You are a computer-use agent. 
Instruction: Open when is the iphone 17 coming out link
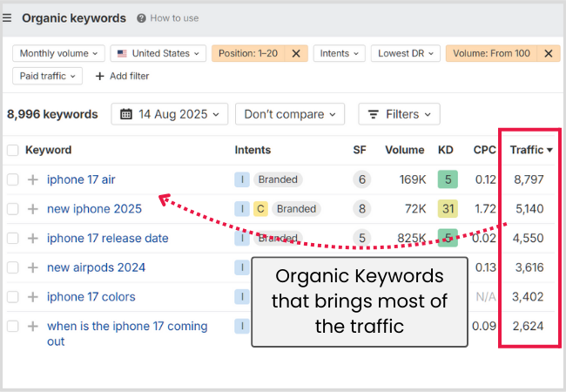point(127,334)
